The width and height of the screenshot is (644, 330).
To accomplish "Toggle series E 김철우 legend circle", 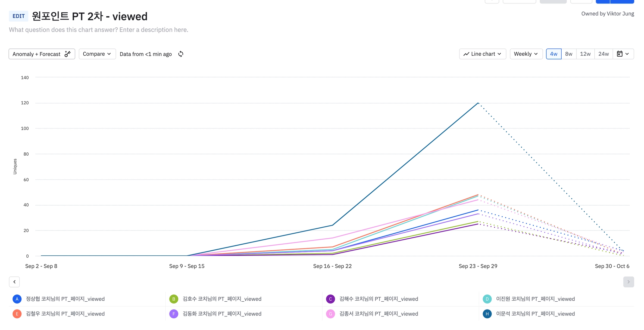I will (17, 314).
